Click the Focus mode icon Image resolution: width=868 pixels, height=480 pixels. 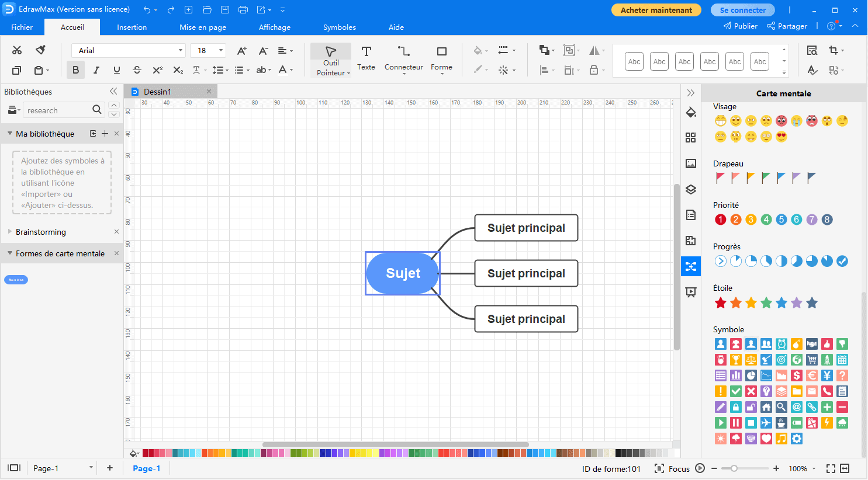coord(659,468)
